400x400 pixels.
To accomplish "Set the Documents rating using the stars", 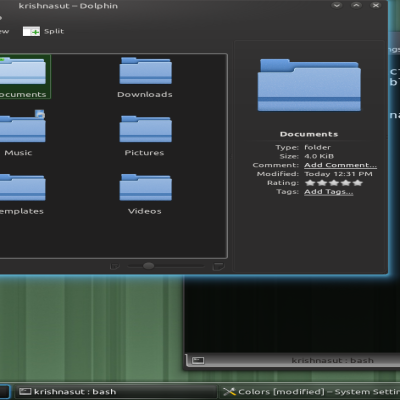I will (x=334, y=183).
